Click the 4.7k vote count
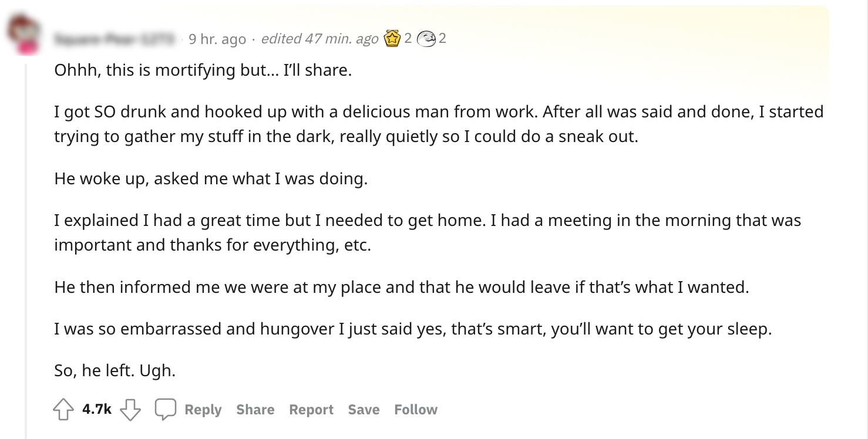Image resolution: width=868 pixels, height=439 pixels. pos(97,410)
